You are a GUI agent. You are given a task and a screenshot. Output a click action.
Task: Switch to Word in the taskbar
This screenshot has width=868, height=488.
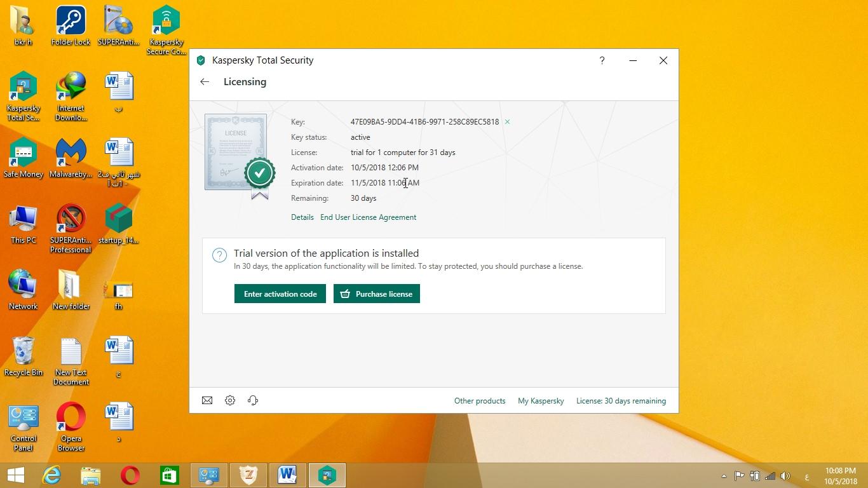(x=288, y=475)
